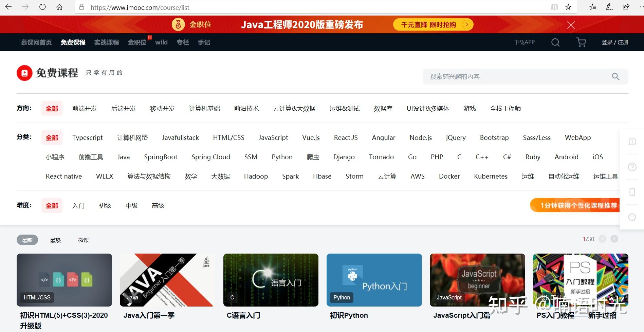Screen dimensions: 644x332
Task: Open the 实战课程 menu item
Action: 106,42
